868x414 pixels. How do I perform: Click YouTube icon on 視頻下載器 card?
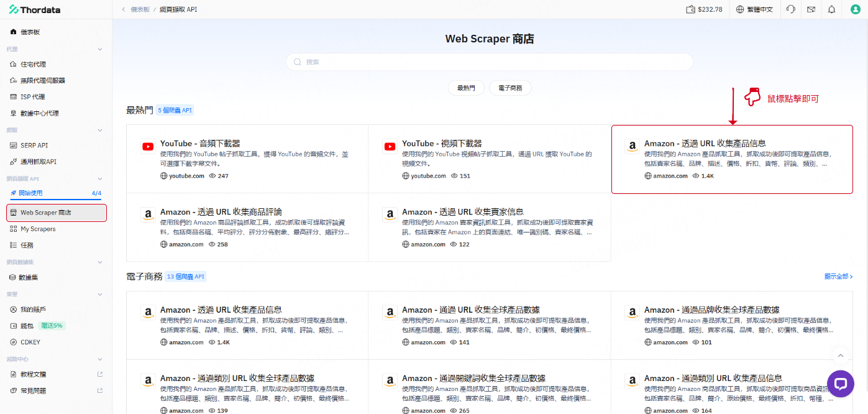390,147
